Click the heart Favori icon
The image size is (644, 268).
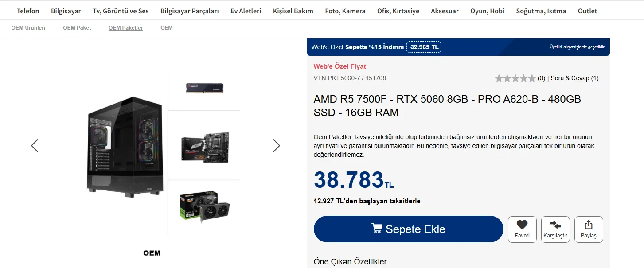tap(522, 225)
